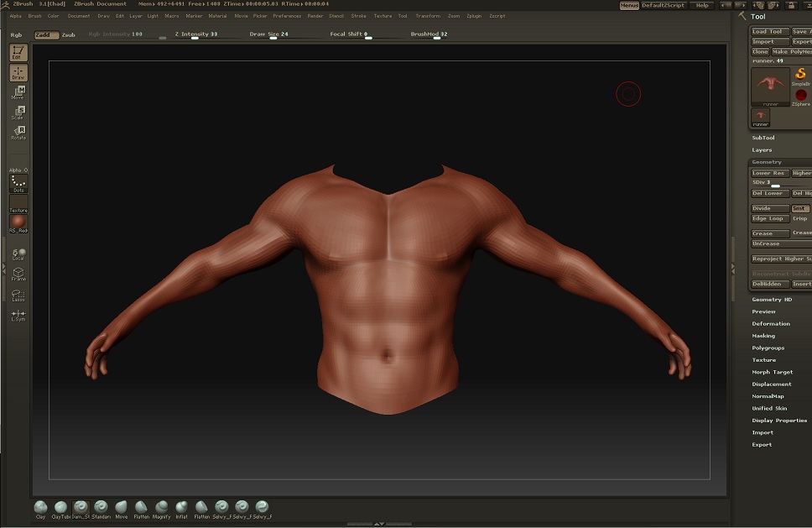Screen dimensions: 812x528
Task: Pick the Standard brush
Action: tap(101, 510)
